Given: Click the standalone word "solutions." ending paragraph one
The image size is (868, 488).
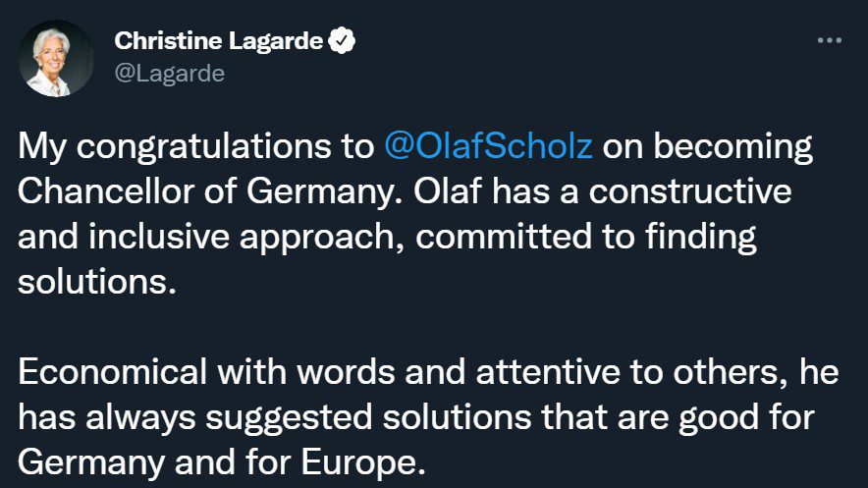Looking at the screenshot, I should pos(97,282).
